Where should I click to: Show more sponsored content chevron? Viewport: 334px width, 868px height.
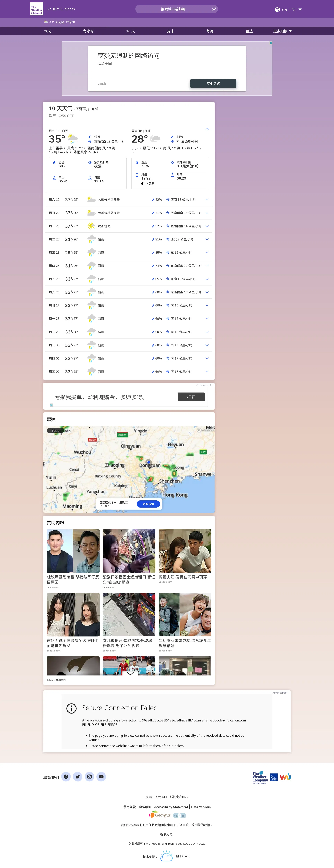[x=130, y=674]
